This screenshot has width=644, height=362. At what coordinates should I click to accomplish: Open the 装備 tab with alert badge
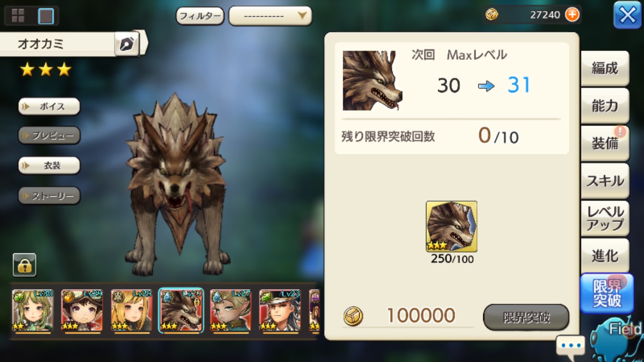click(605, 143)
